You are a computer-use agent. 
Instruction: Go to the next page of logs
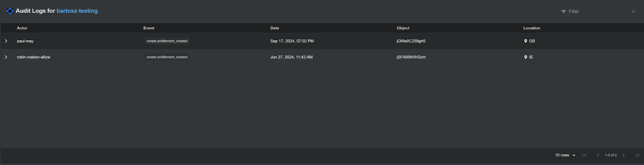click(623, 155)
